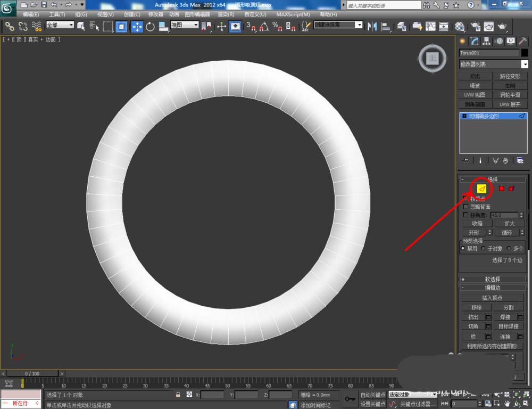
Task: Click the render teapot icon
Action: point(502,27)
